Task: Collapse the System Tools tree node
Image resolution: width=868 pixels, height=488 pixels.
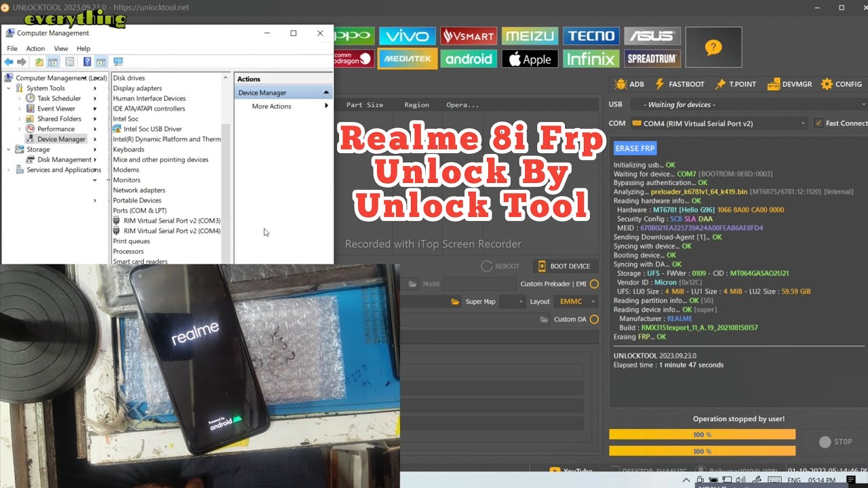Action: (x=8, y=88)
